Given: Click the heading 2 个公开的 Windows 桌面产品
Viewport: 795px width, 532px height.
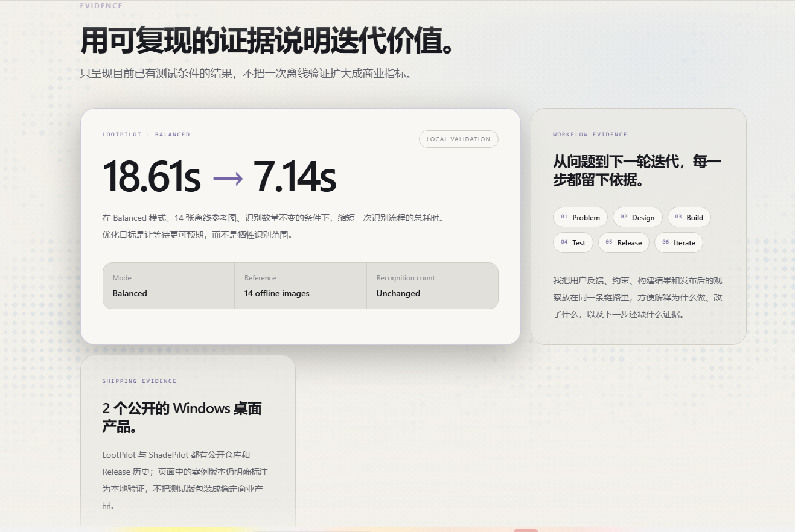Looking at the screenshot, I should pos(182,417).
